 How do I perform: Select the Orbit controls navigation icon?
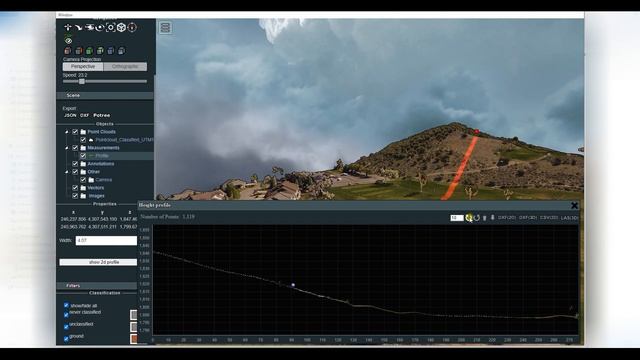coord(100,27)
